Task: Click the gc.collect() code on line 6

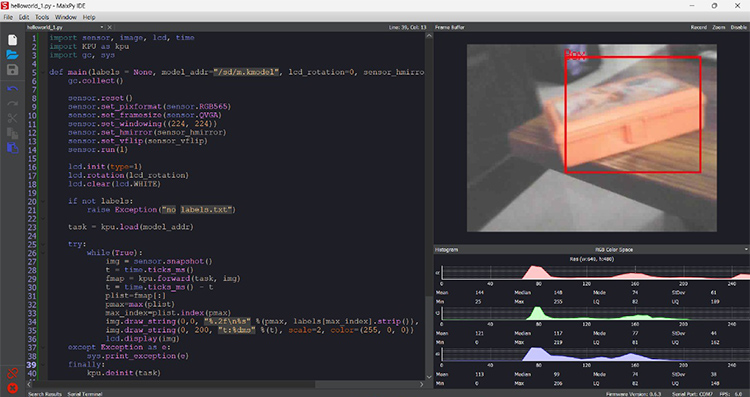Action: pos(96,81)
